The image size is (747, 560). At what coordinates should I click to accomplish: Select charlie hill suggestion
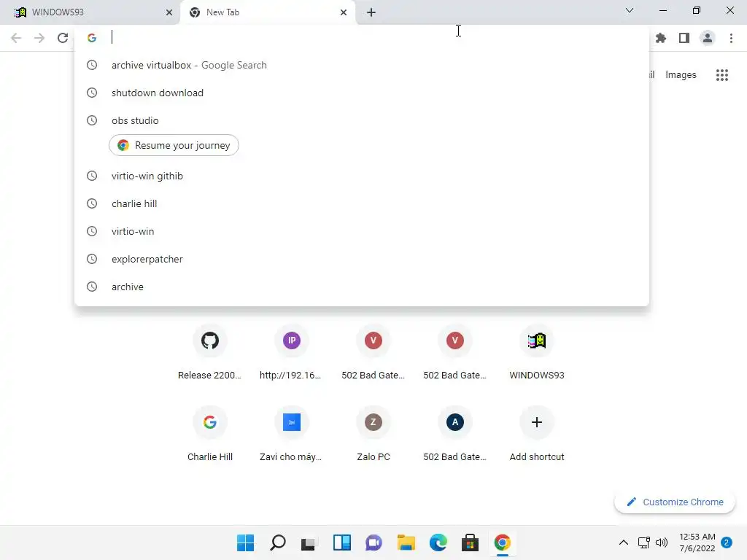(x=362, y=204)
